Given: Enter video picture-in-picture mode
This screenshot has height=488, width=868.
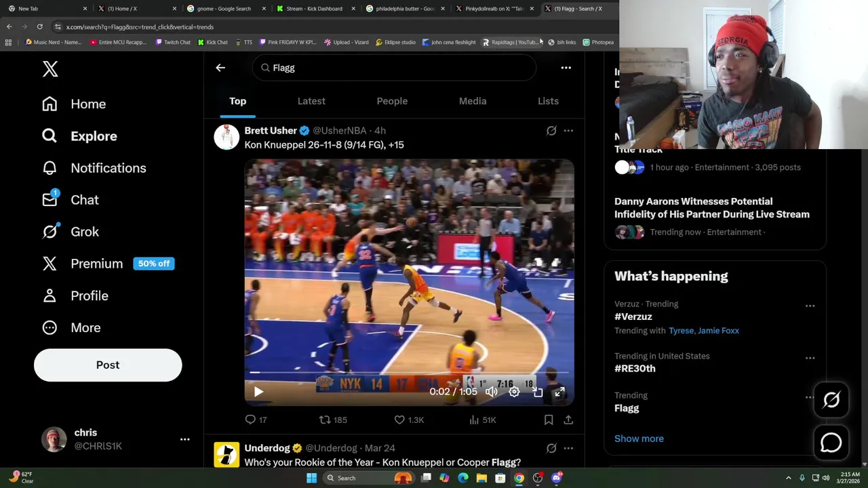Looking at the screenshot, I should point(538,391).
